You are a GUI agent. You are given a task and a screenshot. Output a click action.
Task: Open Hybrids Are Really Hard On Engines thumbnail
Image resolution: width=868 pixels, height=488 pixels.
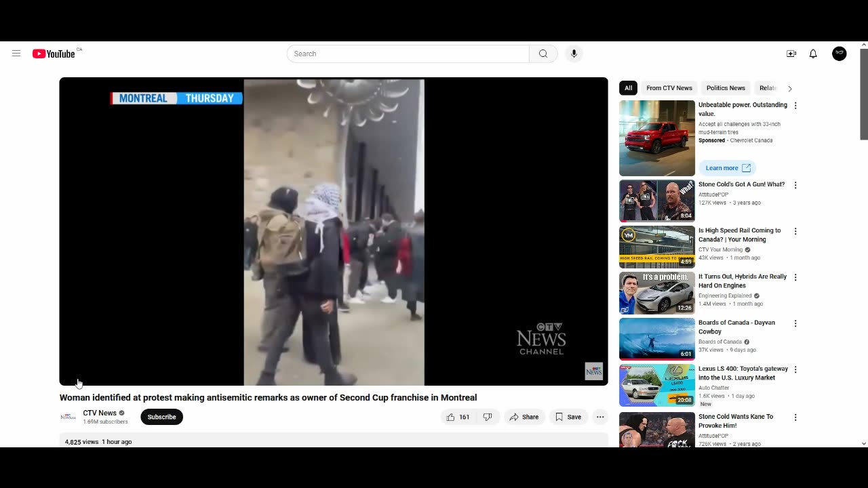click(x=657, y=293)
